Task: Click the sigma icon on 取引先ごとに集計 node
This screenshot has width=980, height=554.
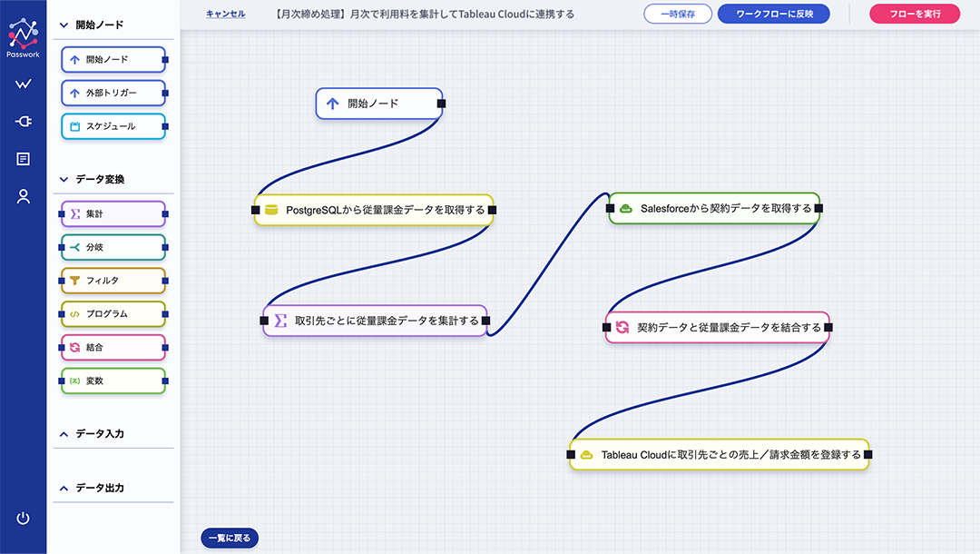Action: (x=280, y=321)
